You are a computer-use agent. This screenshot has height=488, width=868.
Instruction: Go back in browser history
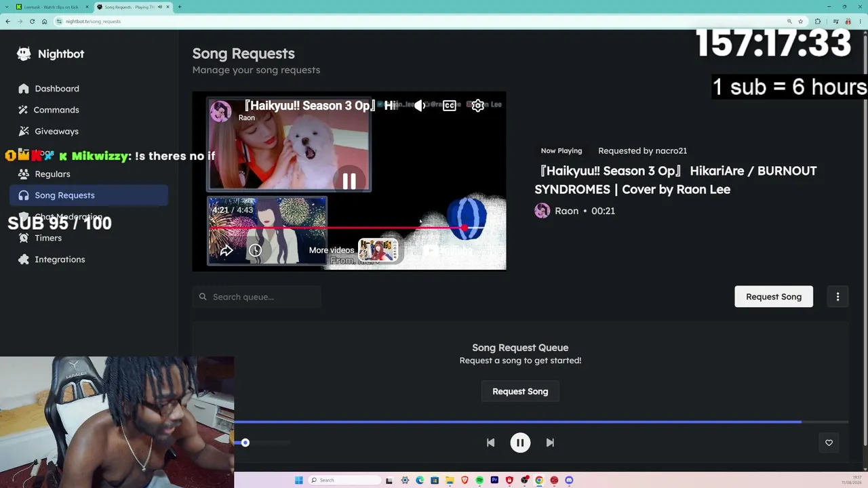point(7,21)
